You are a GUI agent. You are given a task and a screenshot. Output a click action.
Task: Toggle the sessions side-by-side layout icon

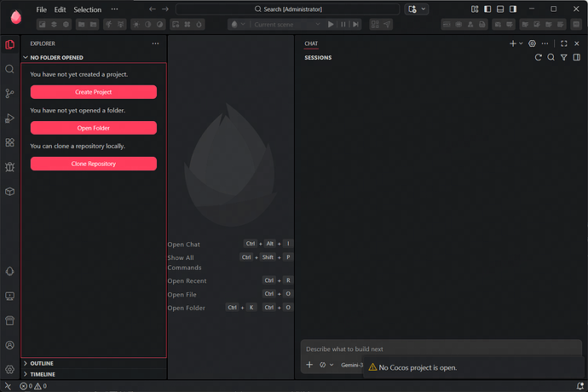click(577, 57)
